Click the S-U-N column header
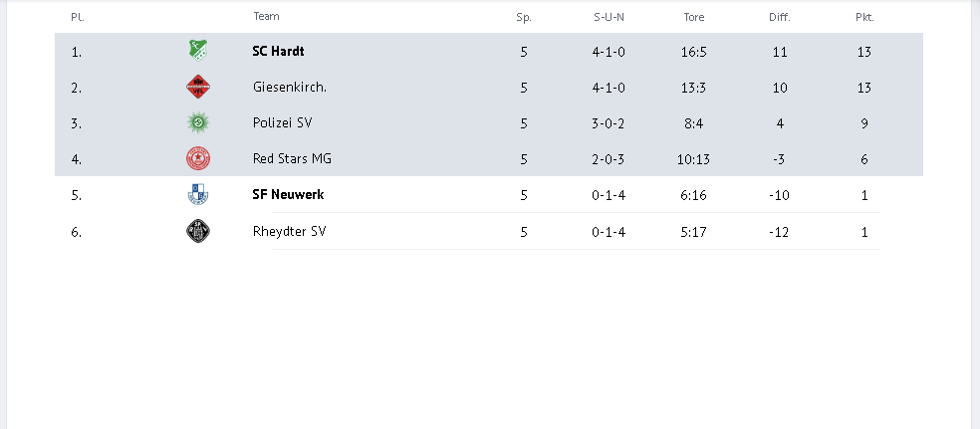 (x=609, y=18)
